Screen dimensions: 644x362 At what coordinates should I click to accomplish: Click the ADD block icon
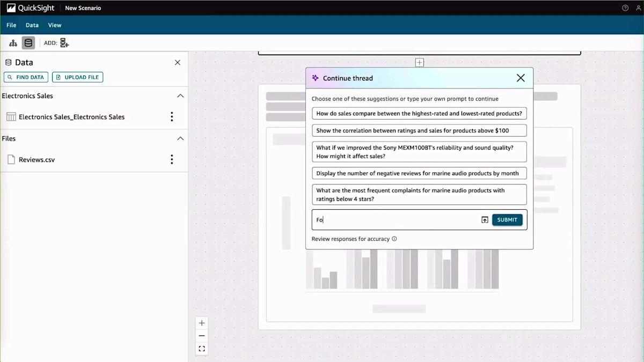click(64, 43)
